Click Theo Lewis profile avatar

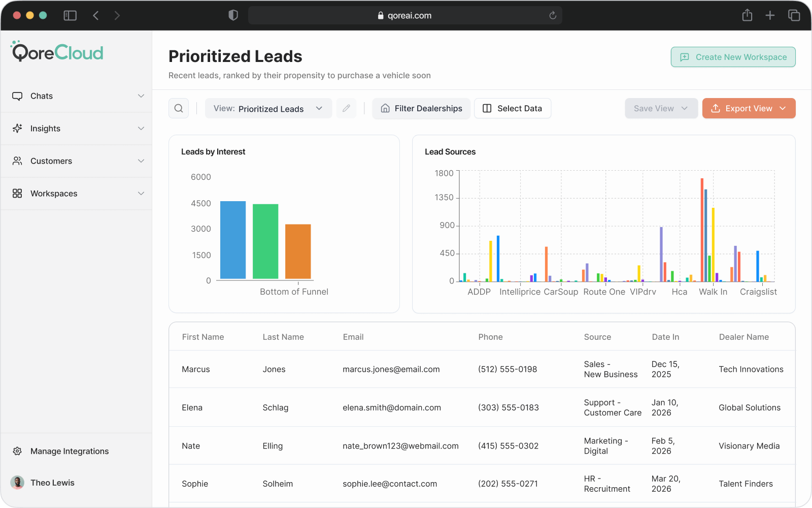18,483
